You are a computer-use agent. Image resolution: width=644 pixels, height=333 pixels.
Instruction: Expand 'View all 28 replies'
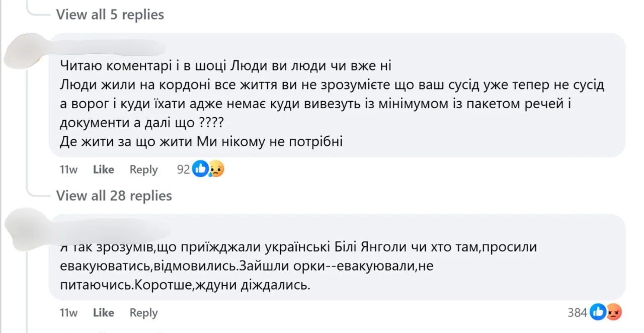pyautogui.click(x=114, y=196)
